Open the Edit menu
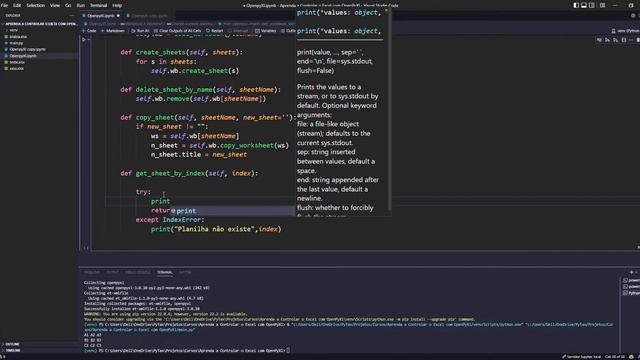640x360 pixels. [x=17, y=6]
